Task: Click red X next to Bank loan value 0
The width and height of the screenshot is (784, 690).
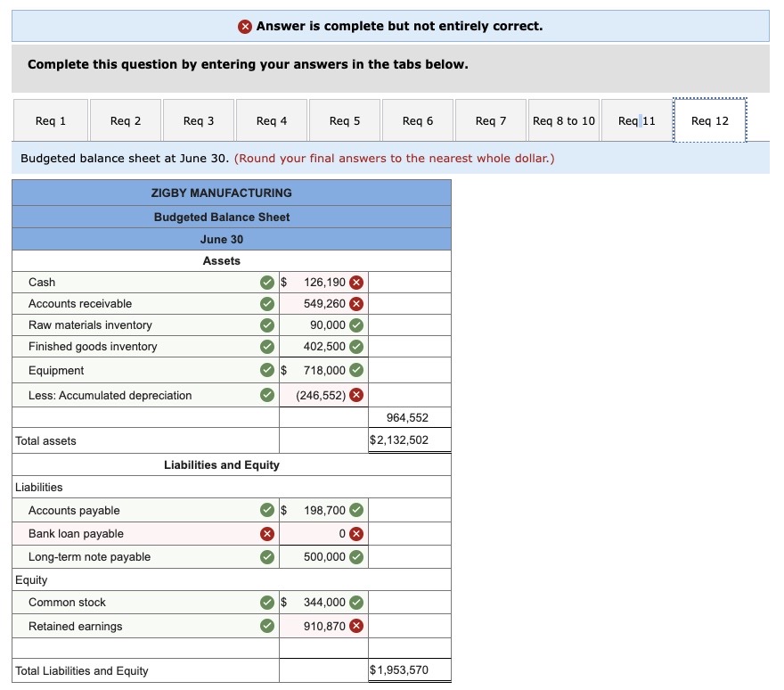Action: 356,533
